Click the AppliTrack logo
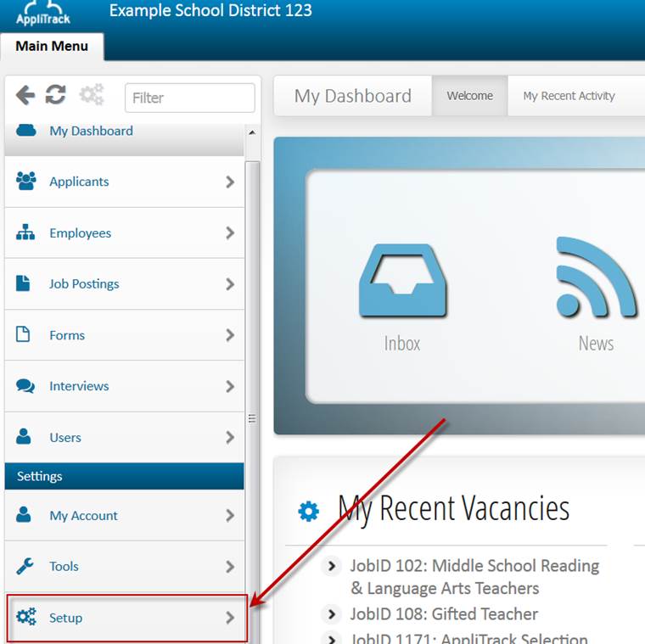The height and width of the screenshot is (644, 645). coord(42,14)
